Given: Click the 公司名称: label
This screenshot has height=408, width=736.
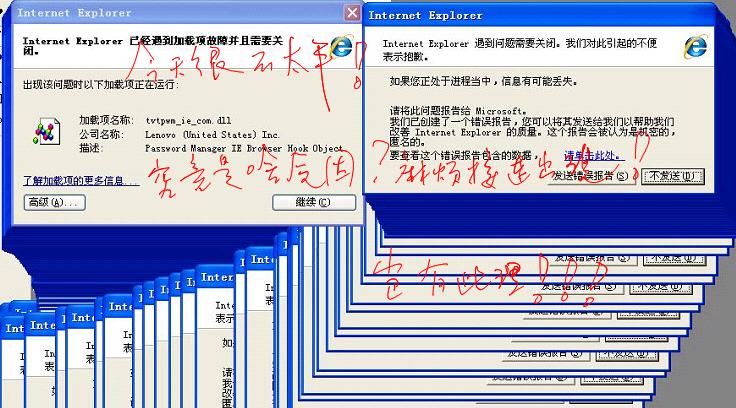Looking at the screenshot, I should [102, 135].
